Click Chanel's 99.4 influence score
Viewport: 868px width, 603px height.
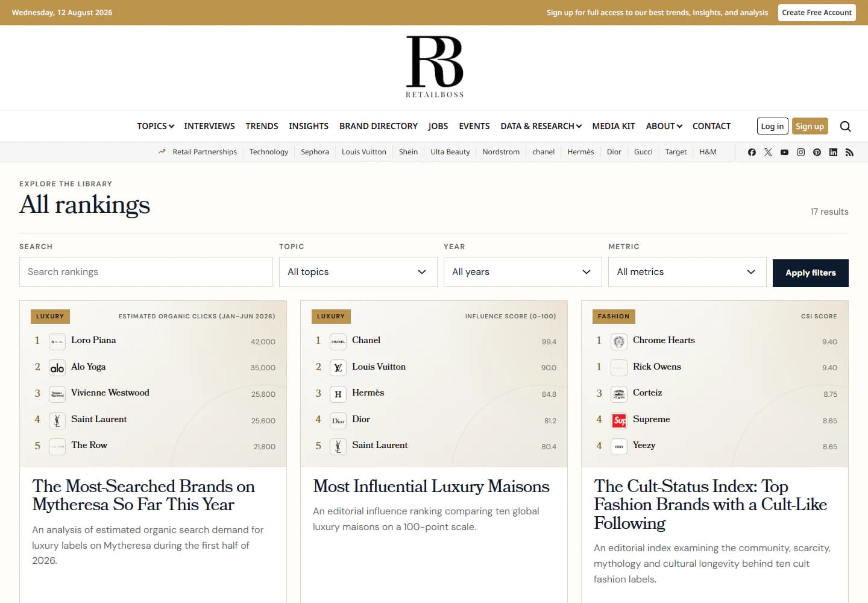coord(549,342)
